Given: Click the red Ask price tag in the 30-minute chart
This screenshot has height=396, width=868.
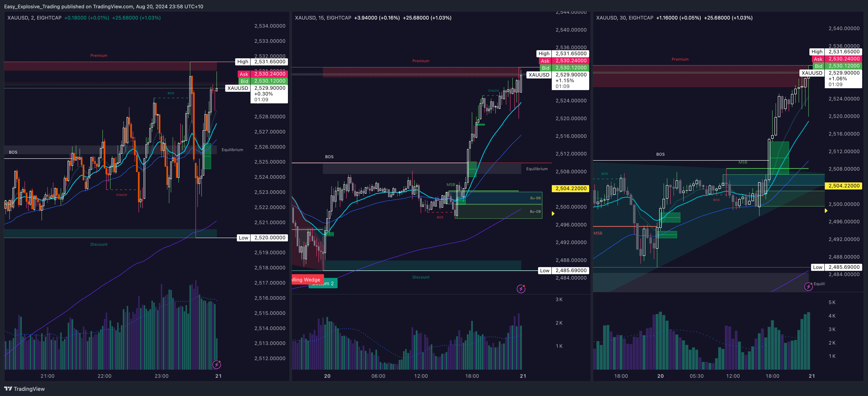Looking at the screenshot, I should pos(837,59).
